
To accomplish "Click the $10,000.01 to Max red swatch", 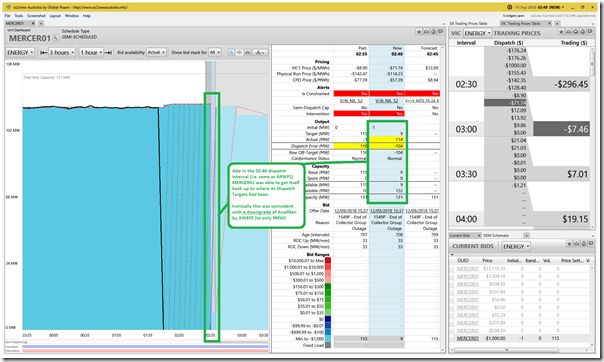I will (x=328, y=261).
